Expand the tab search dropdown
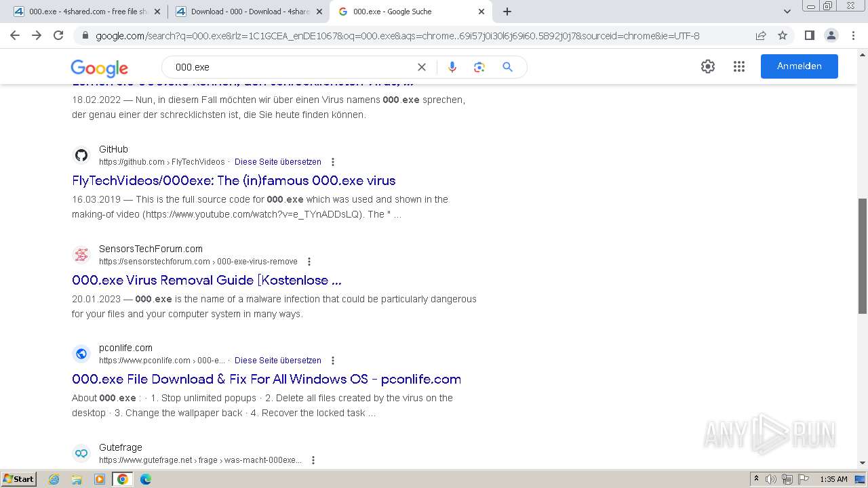The image size is (868, 488). click(787, 12)
